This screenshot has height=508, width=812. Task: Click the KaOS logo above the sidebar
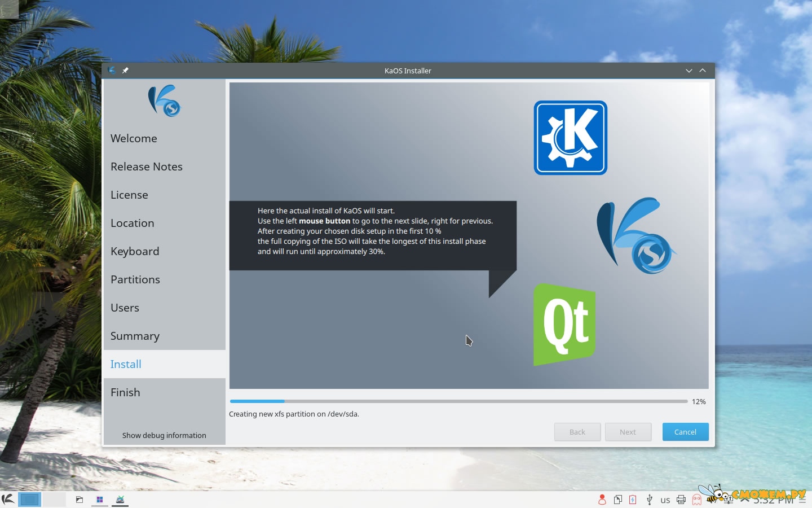click(164, 100)
